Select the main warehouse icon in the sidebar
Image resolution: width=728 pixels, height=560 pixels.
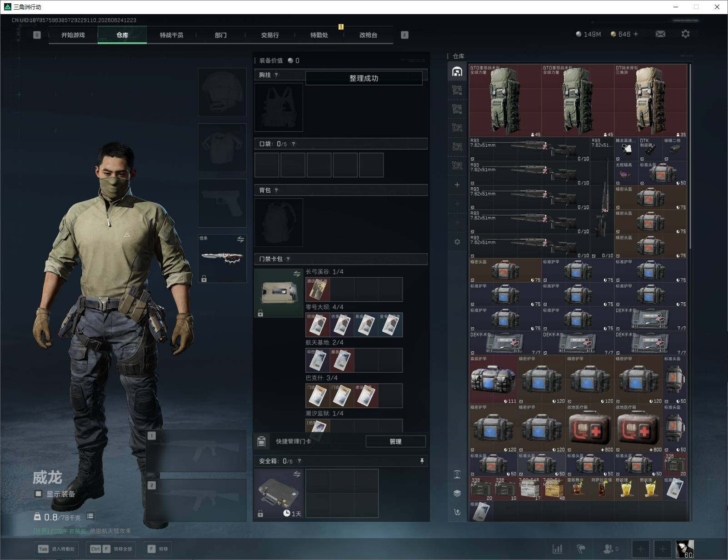[x=457, y=71]
